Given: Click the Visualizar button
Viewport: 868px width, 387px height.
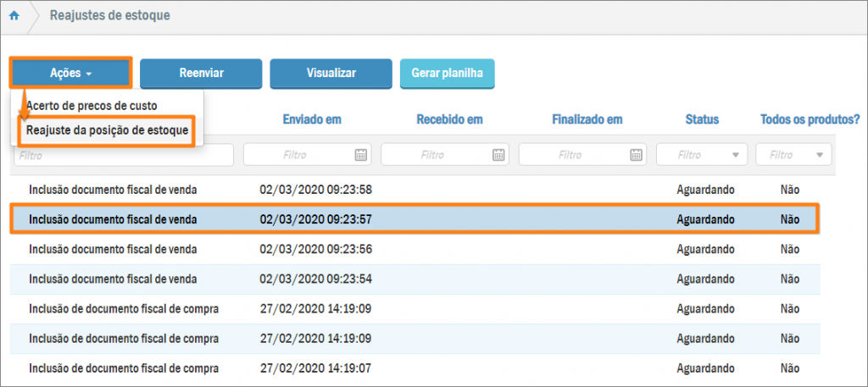Looking at the screenshot, I should [x=331, y=74].
